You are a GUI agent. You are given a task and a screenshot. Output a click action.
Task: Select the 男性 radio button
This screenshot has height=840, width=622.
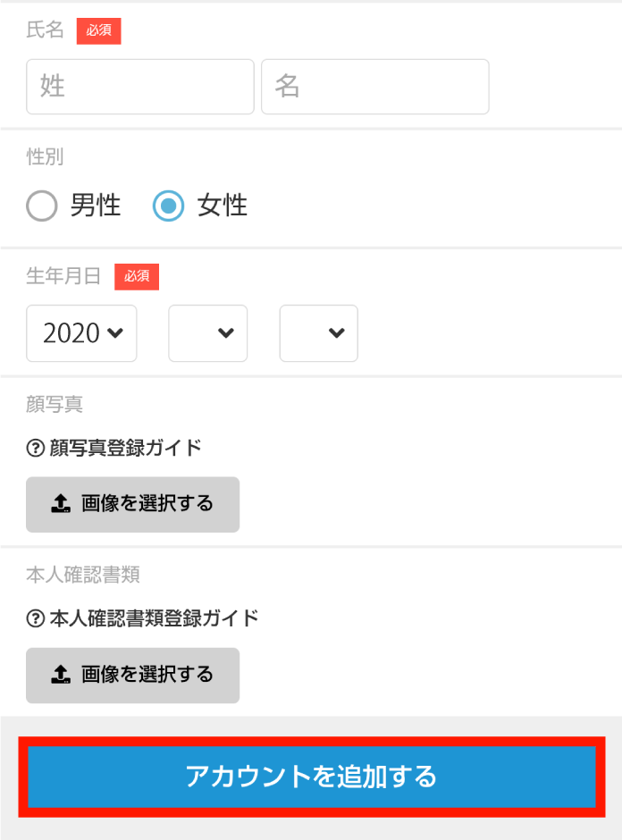(x=42, y=206)
